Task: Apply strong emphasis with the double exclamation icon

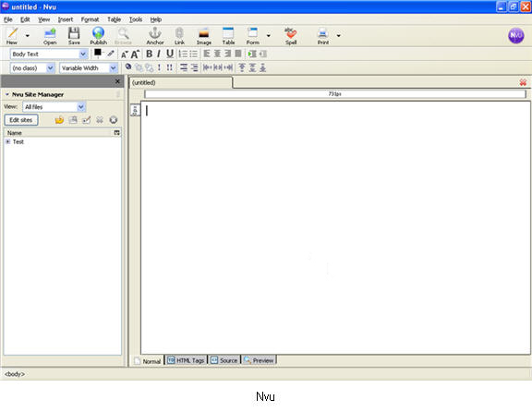Action: pos(170,67)
